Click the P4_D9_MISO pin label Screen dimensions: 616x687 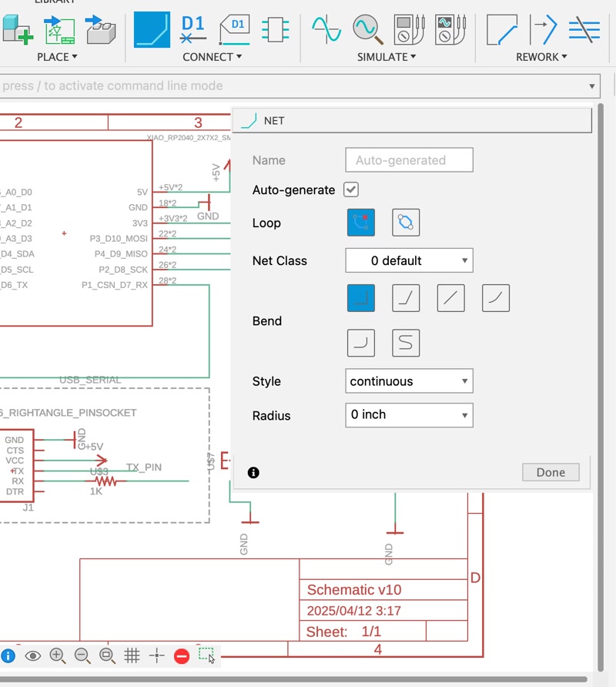tap(121, 253)
